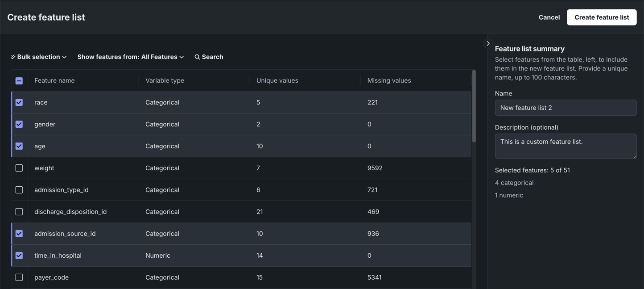Click into the Description text area
The height and width of the screenshot is (289, 644).
pos(565,146)
